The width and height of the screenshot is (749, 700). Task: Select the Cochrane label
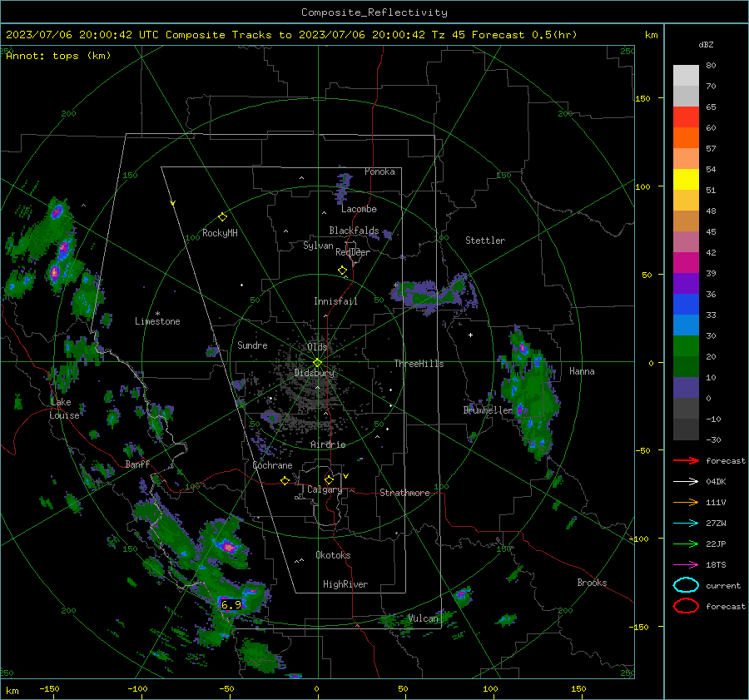(x=272, y=465)
